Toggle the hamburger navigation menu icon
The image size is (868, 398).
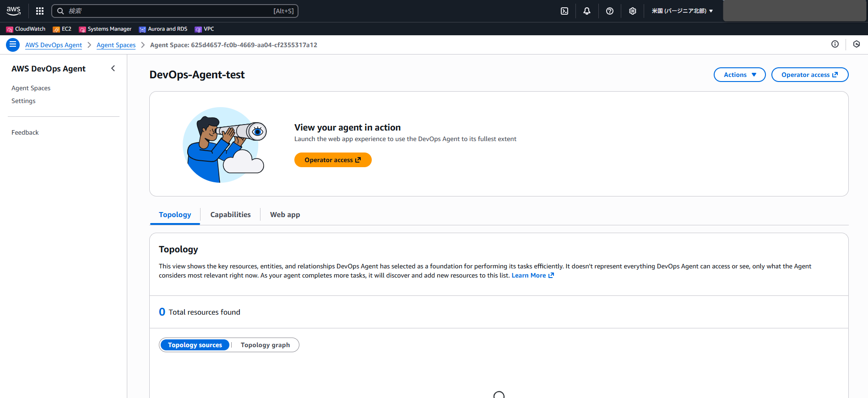pyautogui.click(x=13, y=45)
